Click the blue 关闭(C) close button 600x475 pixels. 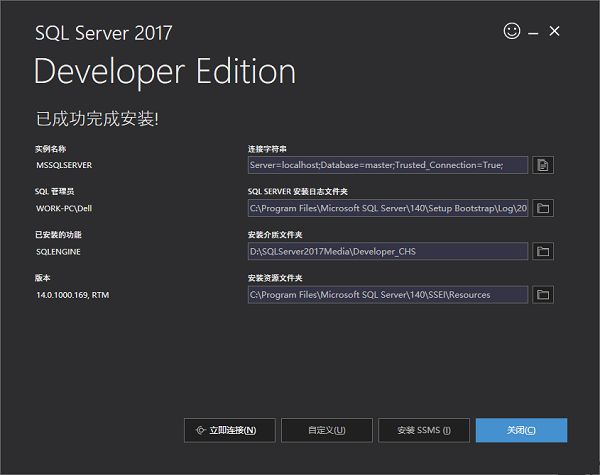[521, 430]
